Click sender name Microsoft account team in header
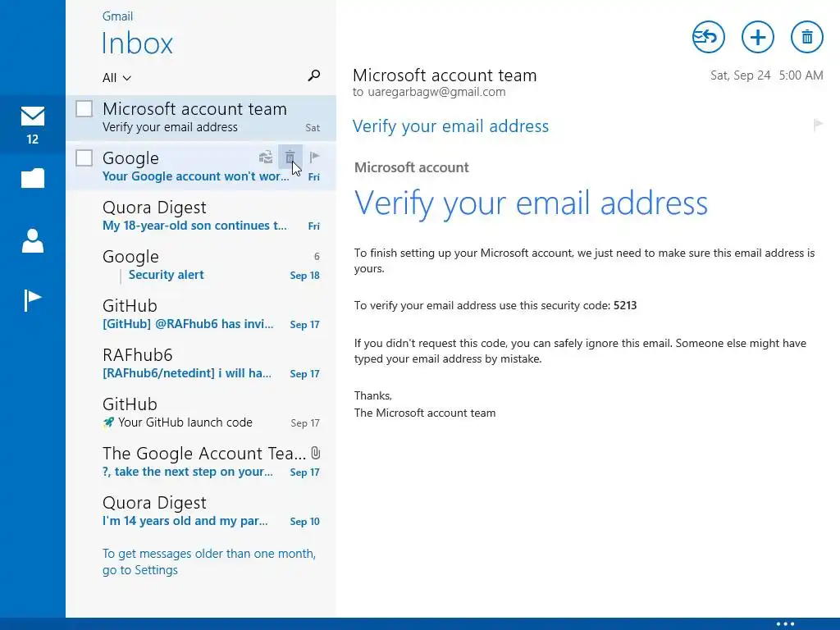 445,75
